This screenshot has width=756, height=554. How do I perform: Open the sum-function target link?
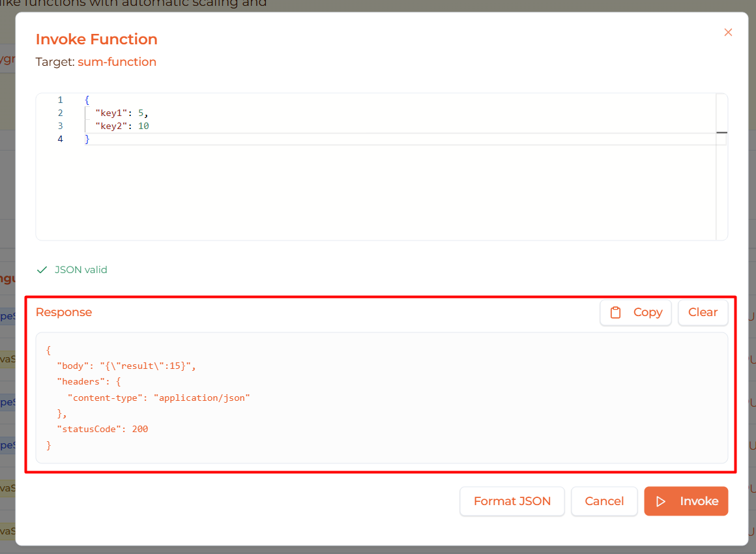coord(117,62)
